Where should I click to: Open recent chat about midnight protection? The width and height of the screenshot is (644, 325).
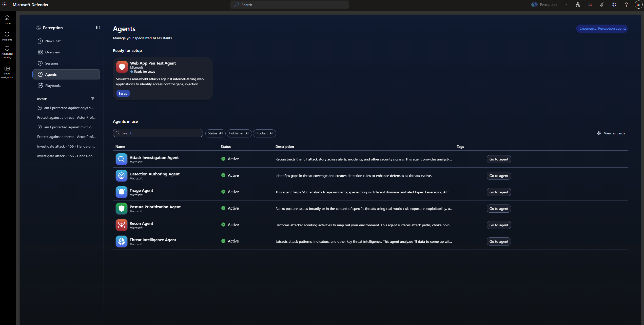(66, 127)
